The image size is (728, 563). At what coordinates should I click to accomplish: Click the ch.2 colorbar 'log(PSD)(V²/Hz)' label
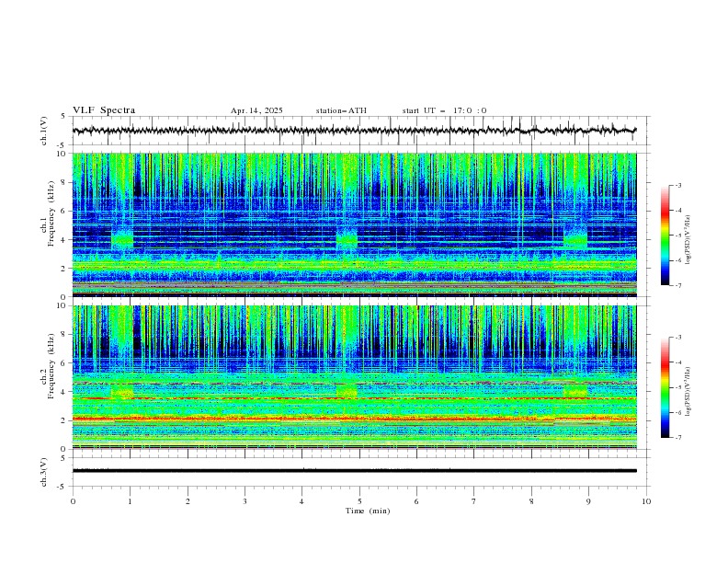(x=688, y=391)
